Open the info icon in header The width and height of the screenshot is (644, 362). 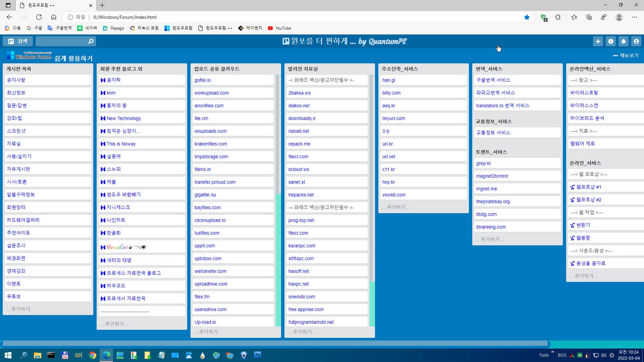click(x=611, y=41)
